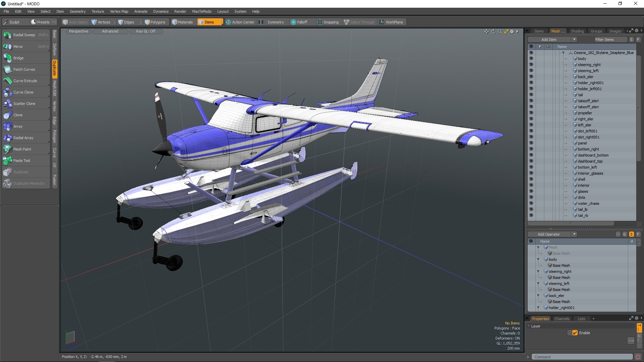644x362 pixels.
Task: Activate the Mirror tool
Action: [x=18, y=47]
